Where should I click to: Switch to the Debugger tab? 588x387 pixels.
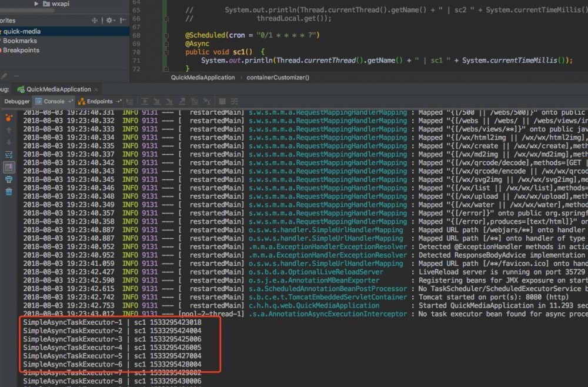coord(16,101)
